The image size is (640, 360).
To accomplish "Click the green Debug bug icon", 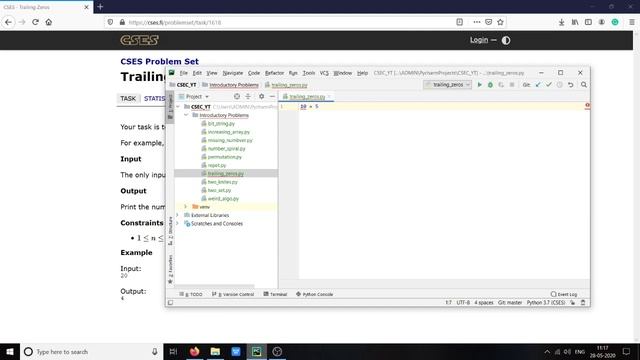I will 490,85.
